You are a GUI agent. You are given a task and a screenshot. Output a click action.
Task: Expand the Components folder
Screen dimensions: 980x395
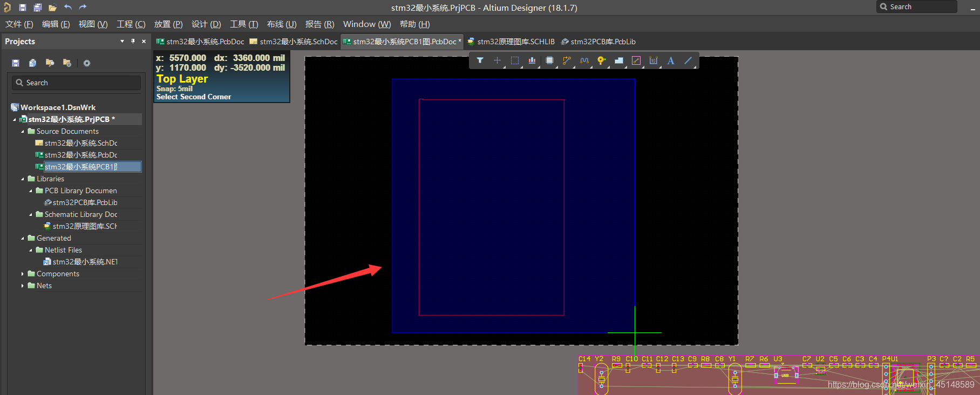pos(22,274)
